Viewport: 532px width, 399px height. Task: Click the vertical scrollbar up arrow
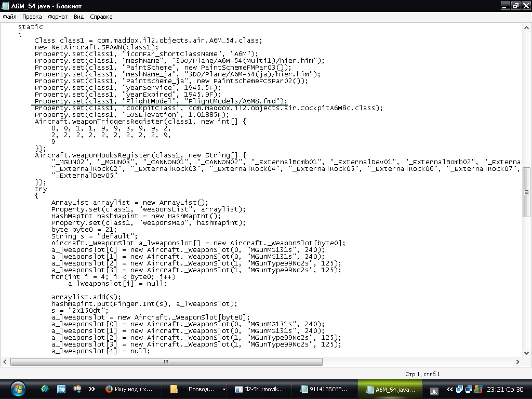point(526,28)
